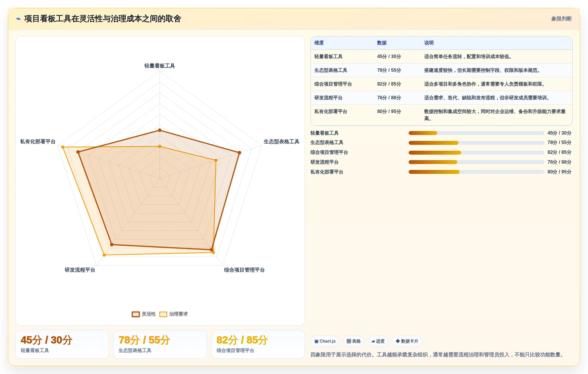Click the Chart.js chip
Viewport: 588px width, 374px height.
[325, 341]
